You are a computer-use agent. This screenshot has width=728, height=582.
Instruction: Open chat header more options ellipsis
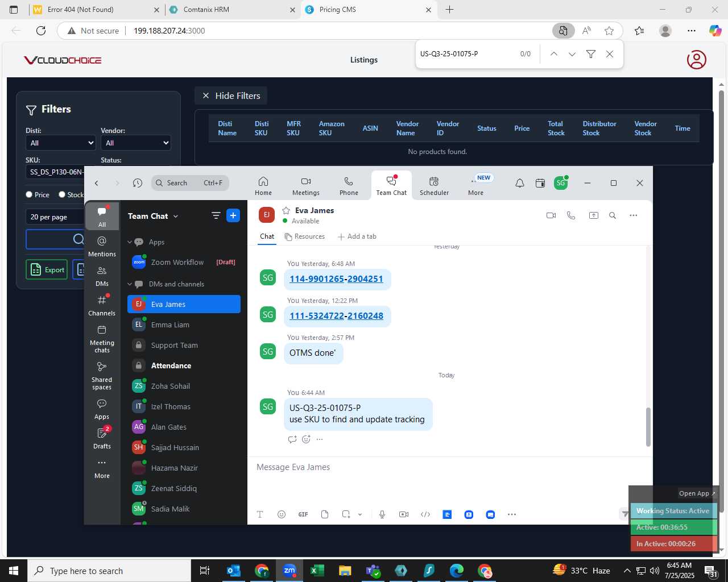tap(633, 215)
